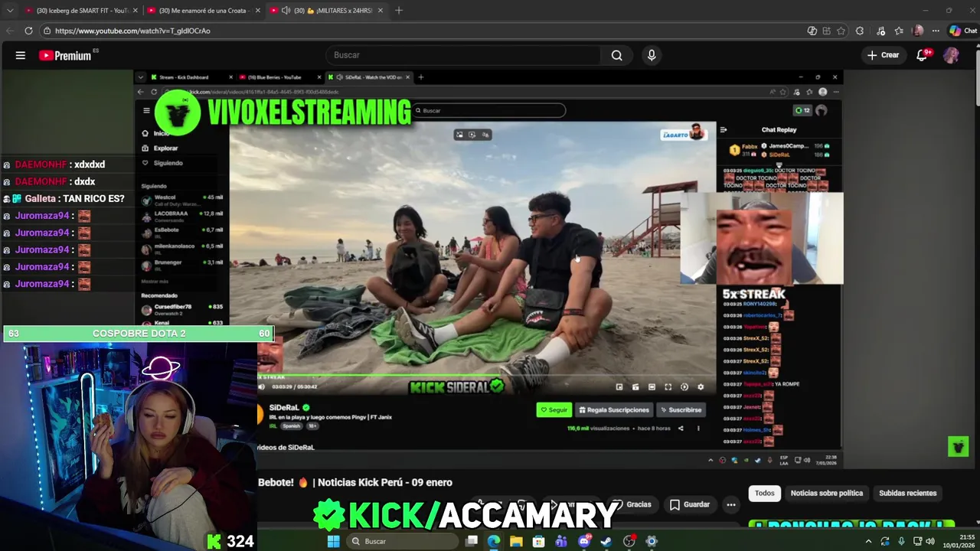Click the taskbar Buscar search box
The image size is (980, 551).
[x=402, y=541]
